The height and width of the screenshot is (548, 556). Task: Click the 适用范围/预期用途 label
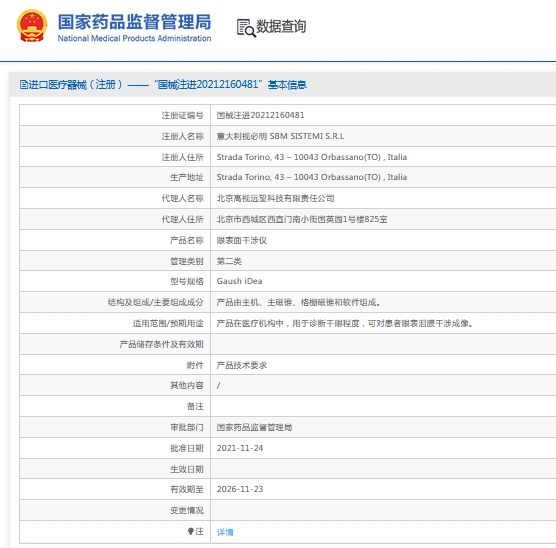coord(168,323)
